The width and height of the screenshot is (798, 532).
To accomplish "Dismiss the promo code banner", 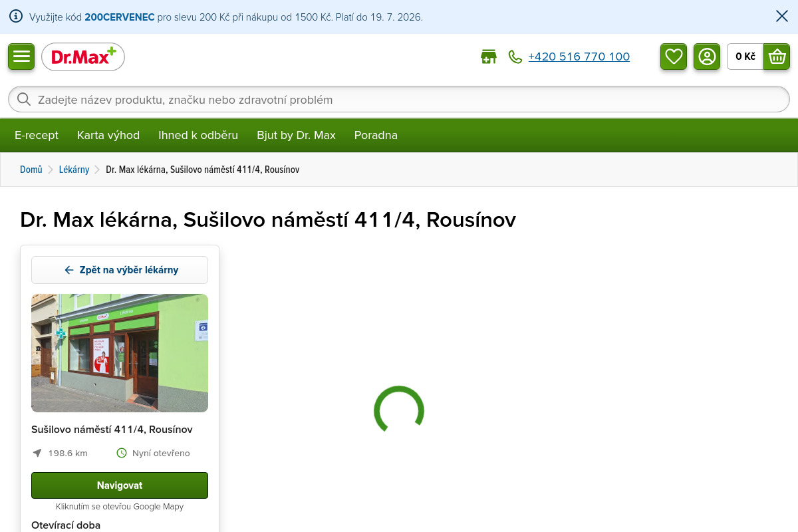I will (x=782, y=17).
